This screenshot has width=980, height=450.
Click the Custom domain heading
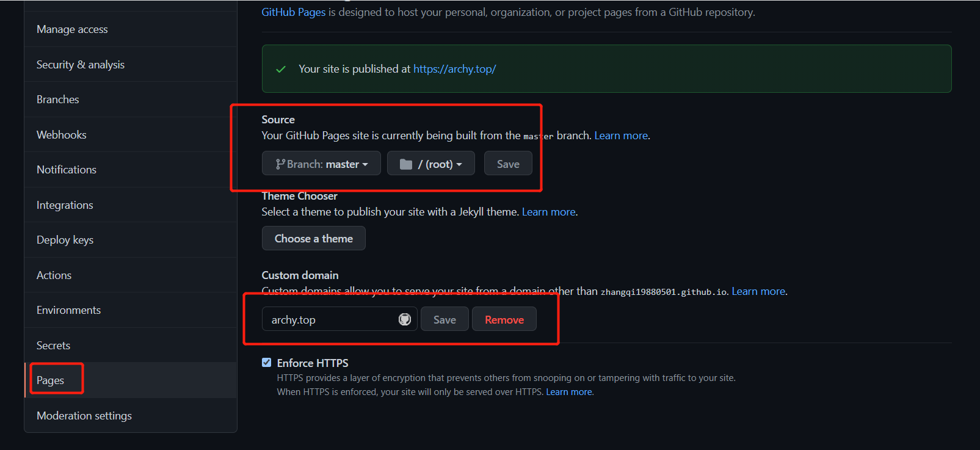click(300, 275)
